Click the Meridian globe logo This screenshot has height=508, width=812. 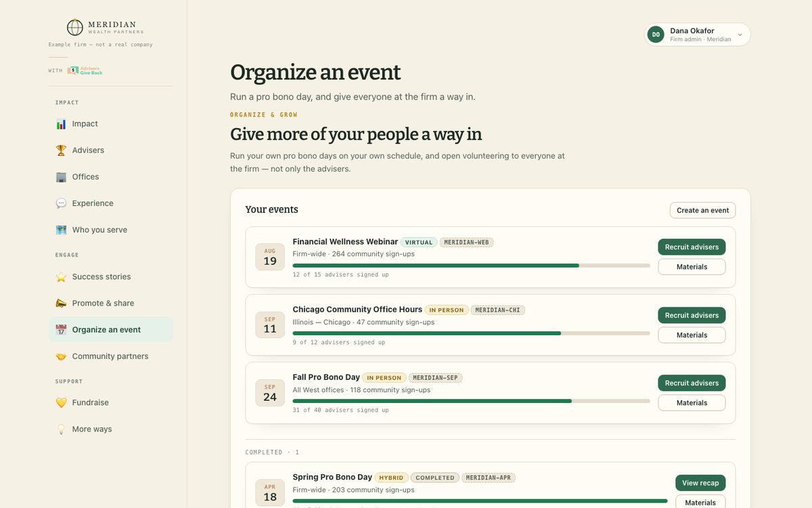75,27
